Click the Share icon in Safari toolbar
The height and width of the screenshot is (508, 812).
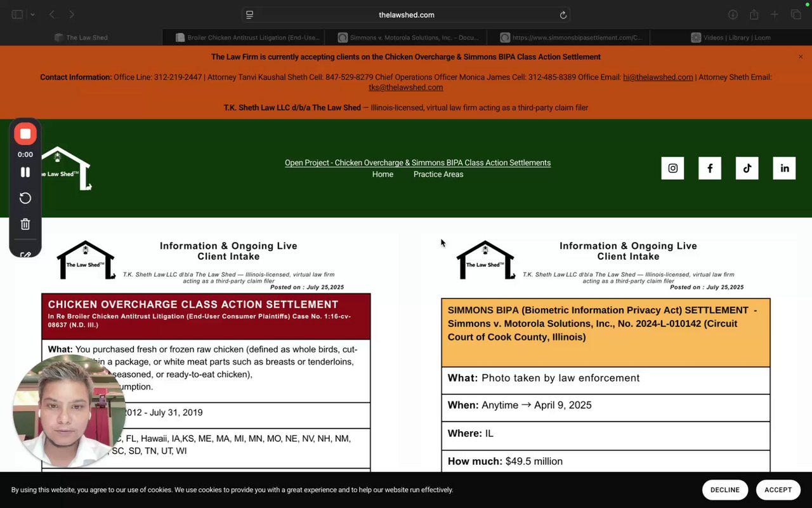754,15
